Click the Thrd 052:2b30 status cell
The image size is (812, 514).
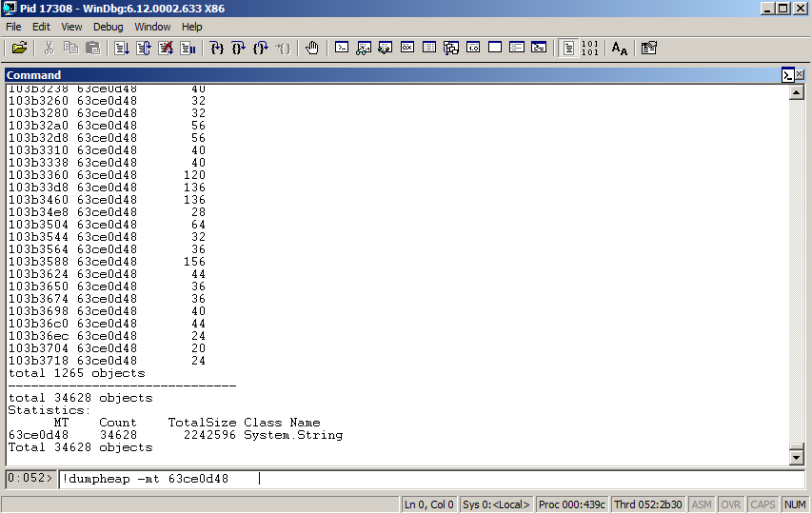click(648, 504)
